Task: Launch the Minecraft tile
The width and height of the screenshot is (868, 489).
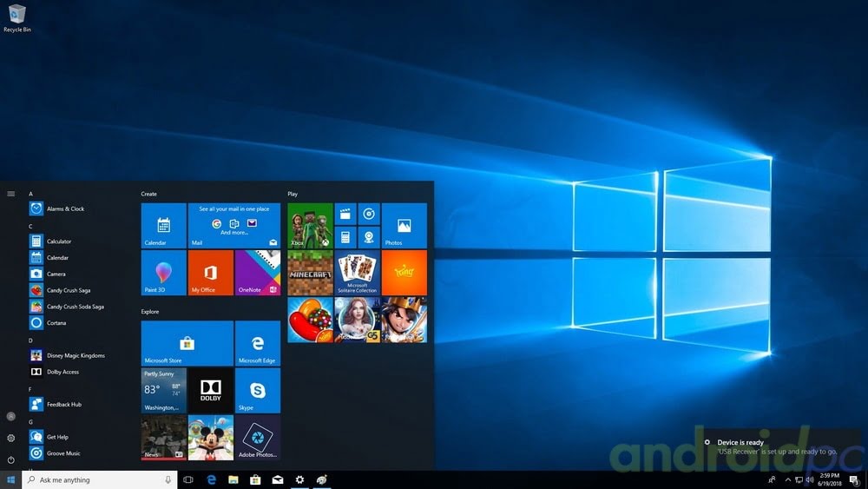Action: pos(310,273)
